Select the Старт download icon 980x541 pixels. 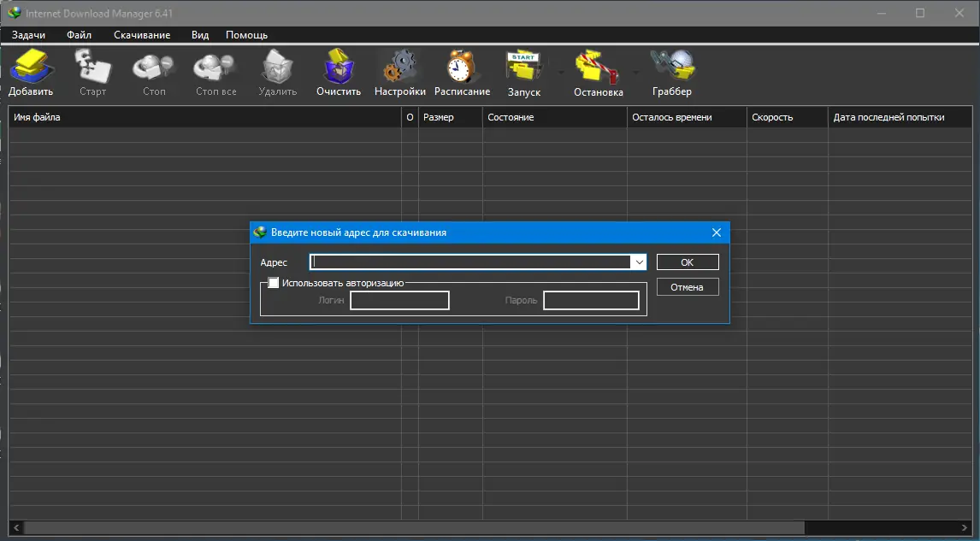tap(92, 67)
